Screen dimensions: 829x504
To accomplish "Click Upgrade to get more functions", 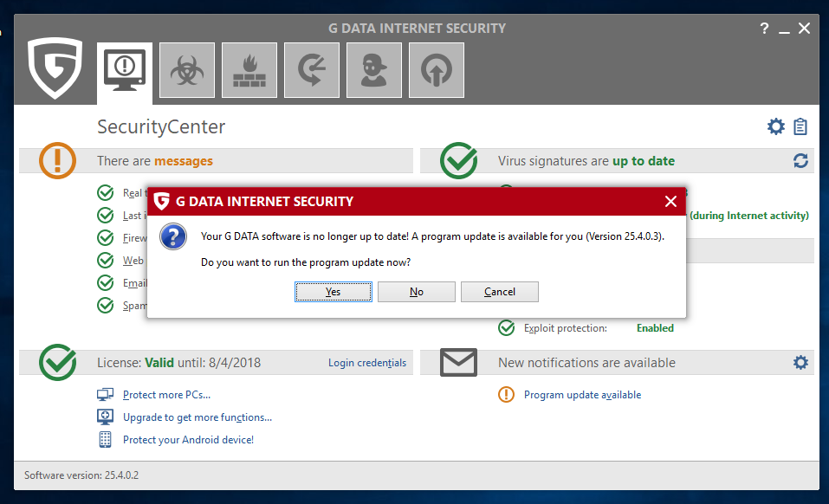I will pos(198,417).
